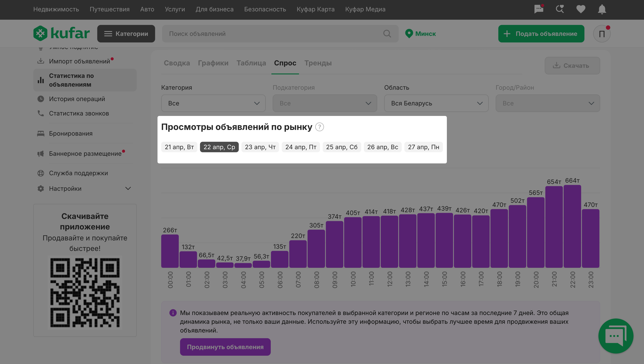Open the Категории menu button
The width and height of the screenshot is (644, 364).
pos(126,33)
